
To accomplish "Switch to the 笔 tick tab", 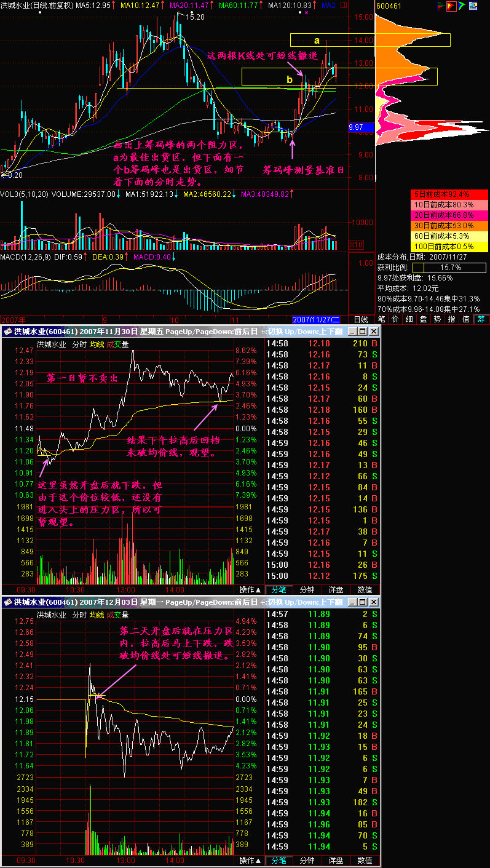I will click(x=381, y=320).
